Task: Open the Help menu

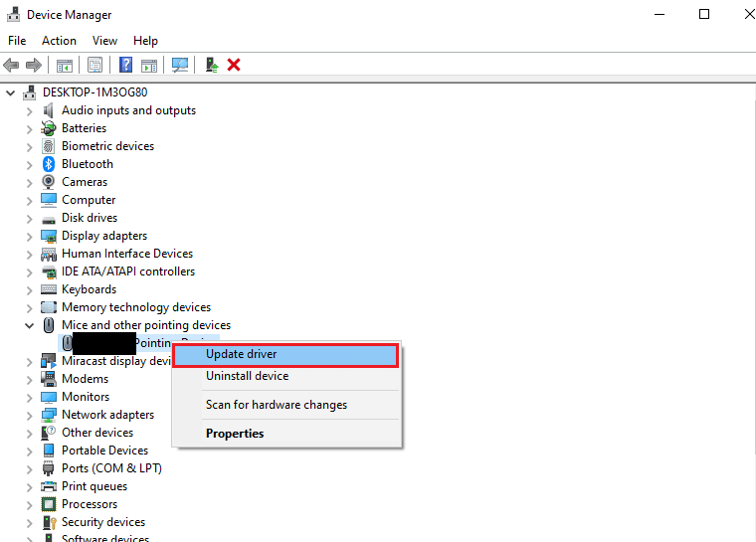Action: (x=145, y=41)
